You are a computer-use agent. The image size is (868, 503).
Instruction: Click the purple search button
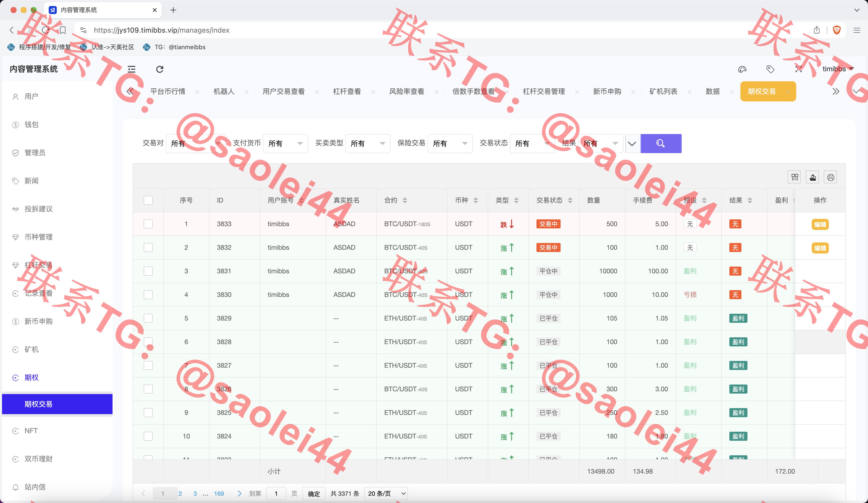(661, 143)
